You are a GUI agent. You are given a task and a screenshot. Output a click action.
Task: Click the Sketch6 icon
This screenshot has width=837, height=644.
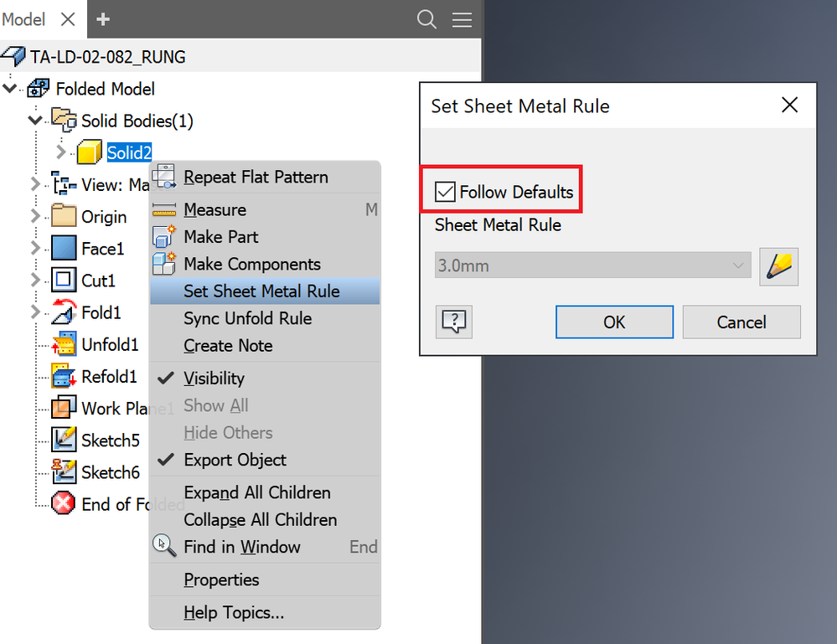click(64, 471)
